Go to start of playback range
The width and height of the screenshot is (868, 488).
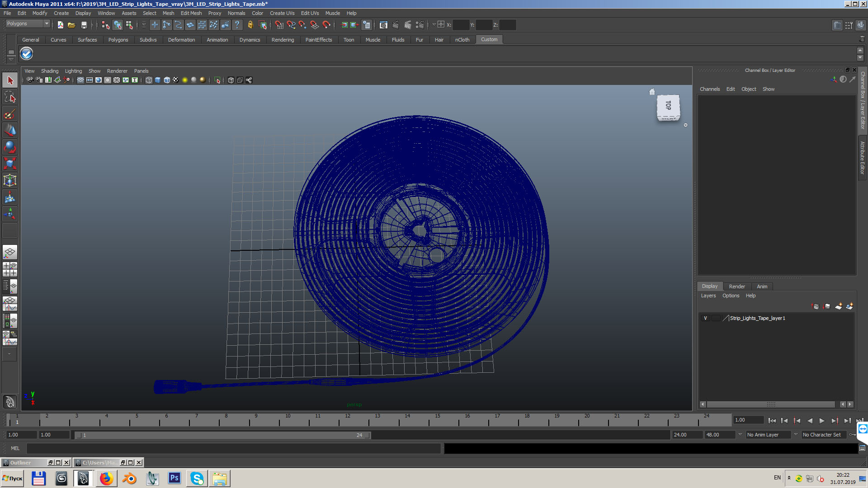click(x=772, y=421)
